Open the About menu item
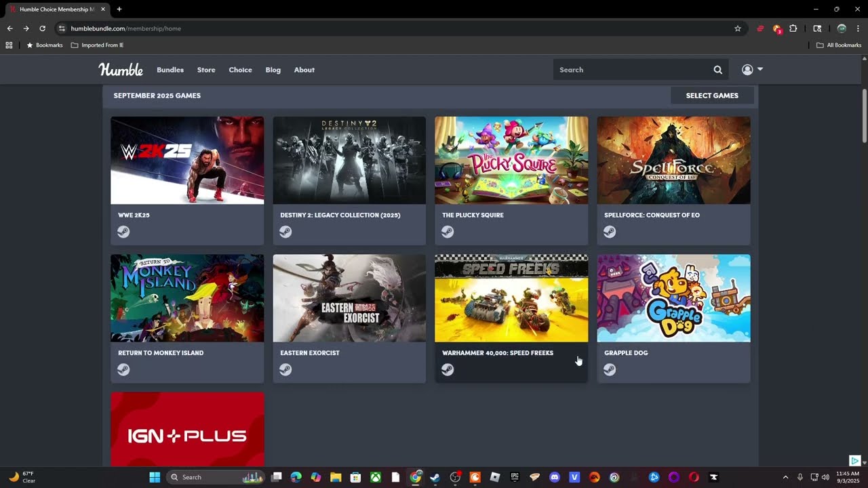 (x=304, y=70)
